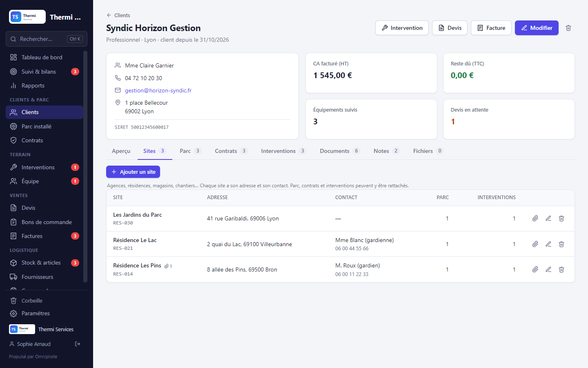Open Devis in the sidebar
This screenshot has height=368, width=588.
point(45,208)
